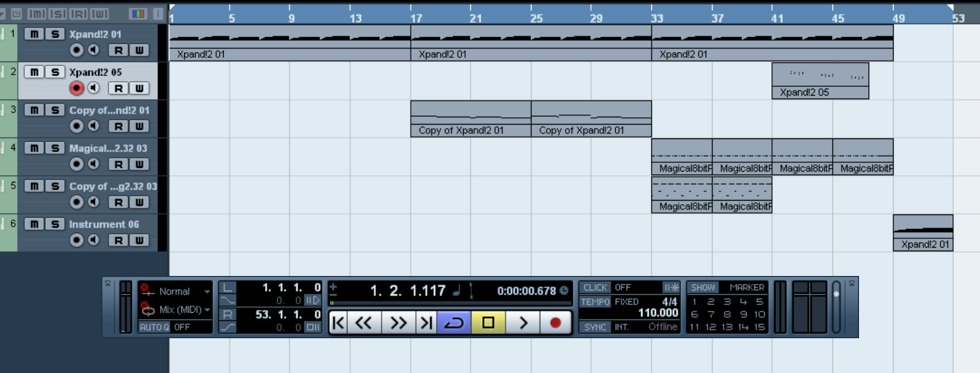
Task: Go to next marker or project end
Action: (x=426, y=323)
